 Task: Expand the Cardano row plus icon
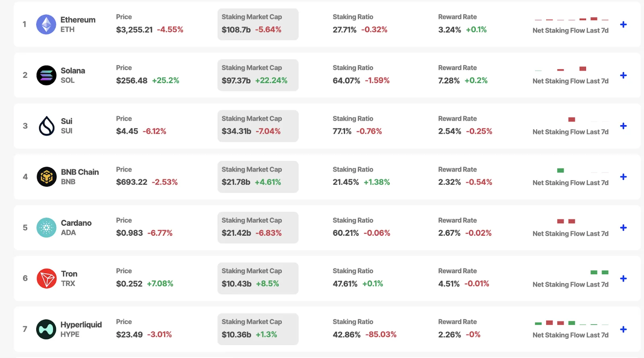623,228
